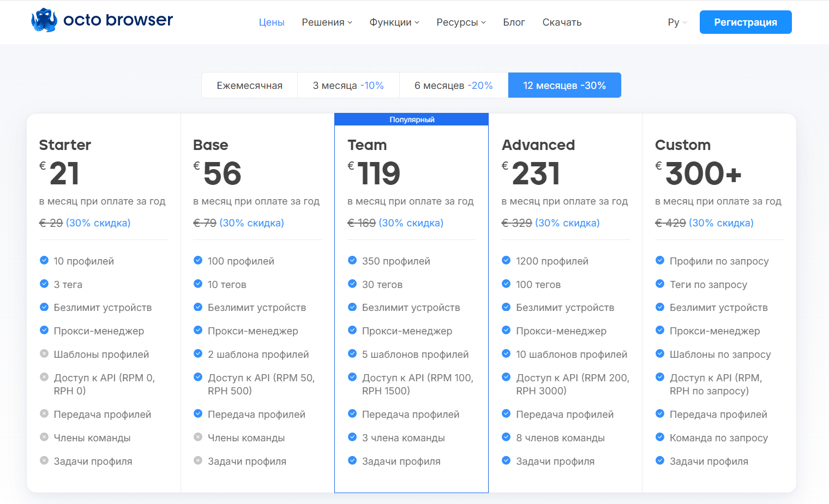Click the grey cross icon beside Starter Шаблоны профилей

tap(44, 353)
